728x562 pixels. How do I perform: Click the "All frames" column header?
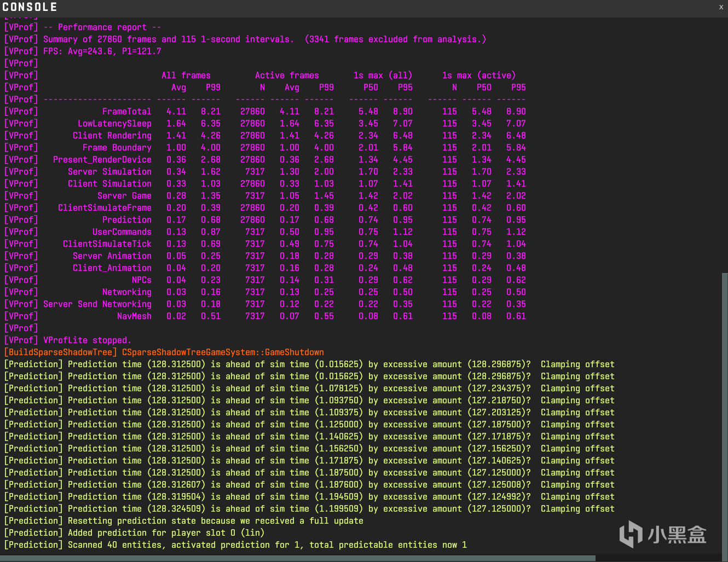tap(186, 76)
